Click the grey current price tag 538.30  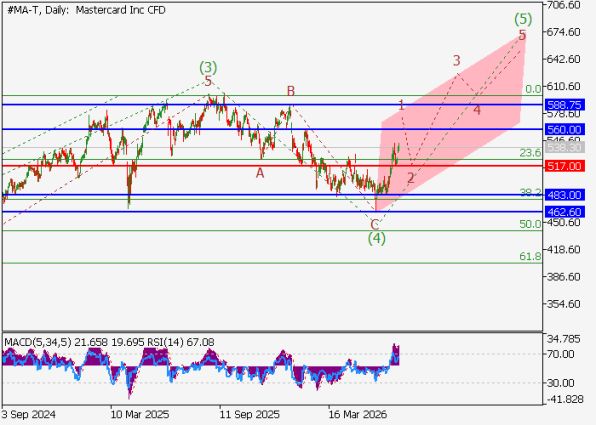[564, 147]
